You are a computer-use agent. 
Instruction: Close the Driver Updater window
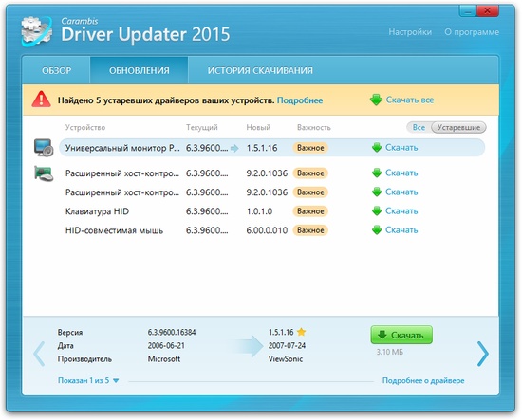[x=488, y=11]
